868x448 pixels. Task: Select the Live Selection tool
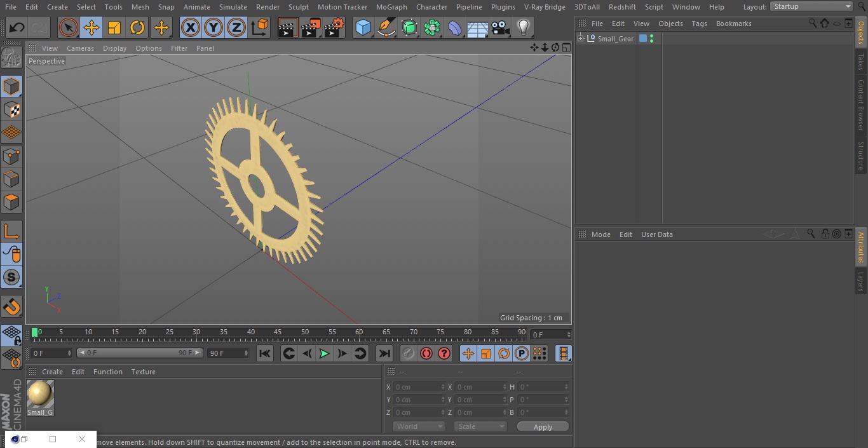69,28
